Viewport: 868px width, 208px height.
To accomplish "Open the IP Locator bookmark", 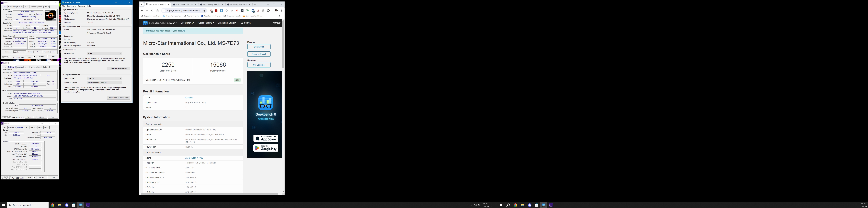I will tap(172, 16).
